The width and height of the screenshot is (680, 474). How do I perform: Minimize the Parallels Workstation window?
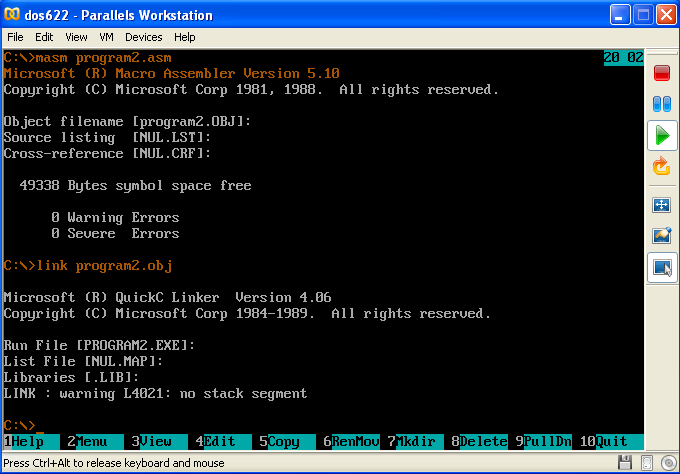(620, 15)
